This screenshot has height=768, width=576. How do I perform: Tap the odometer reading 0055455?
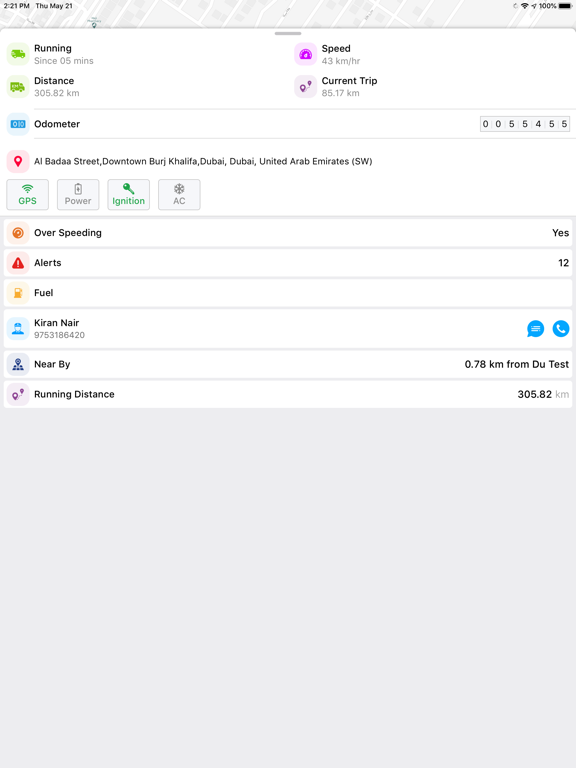(x=525, y=124)
